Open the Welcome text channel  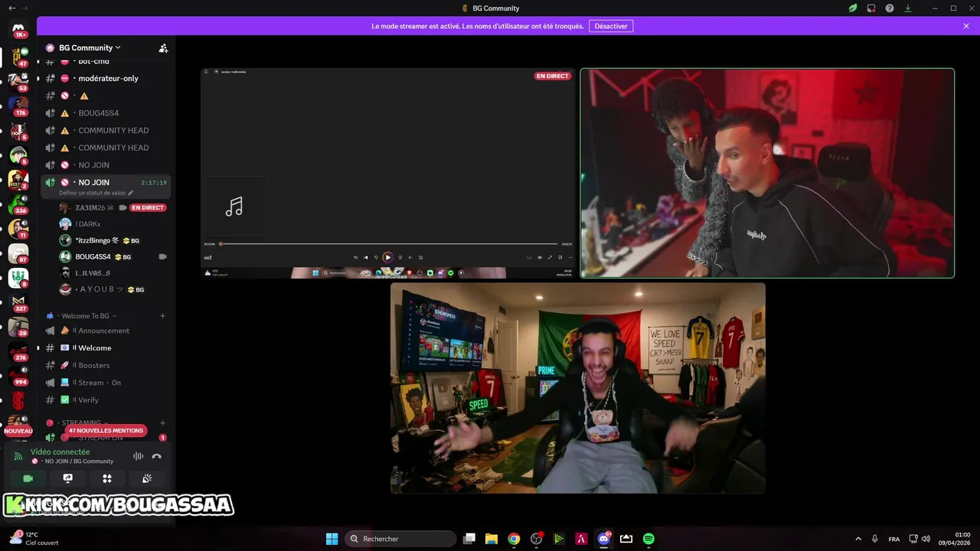106,348
